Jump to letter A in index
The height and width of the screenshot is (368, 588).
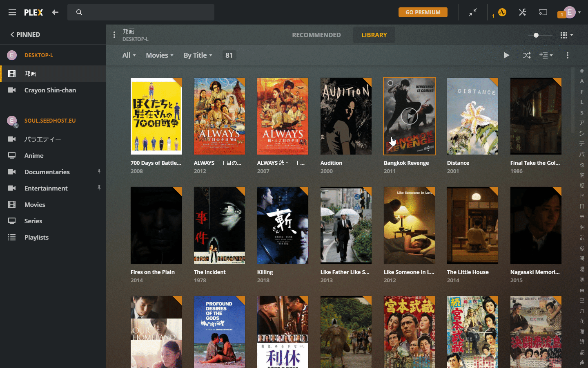pyautogui.click(x=582, y=81)
